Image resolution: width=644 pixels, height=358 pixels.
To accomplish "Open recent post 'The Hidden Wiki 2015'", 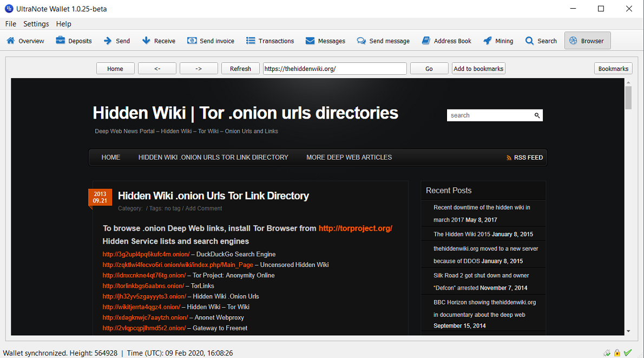I will [462, 235].
